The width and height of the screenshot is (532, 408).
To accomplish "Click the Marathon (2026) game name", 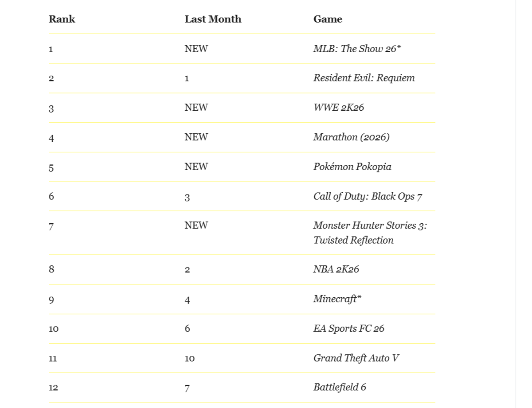I will pos(351,137).
